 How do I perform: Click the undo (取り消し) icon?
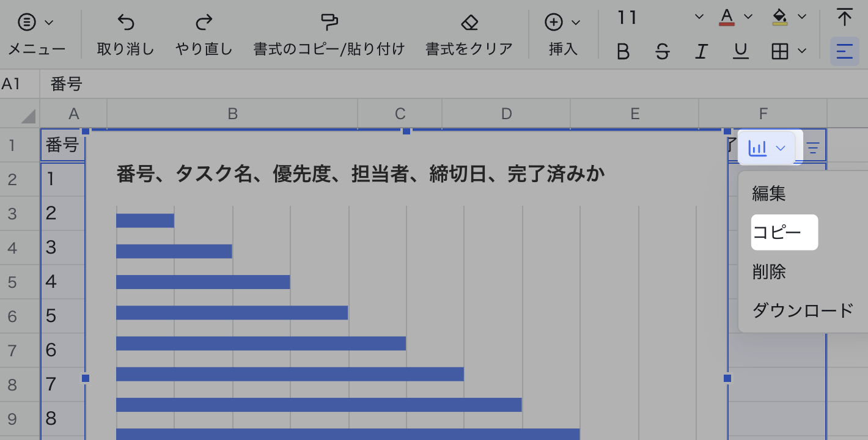[x=125, y=23]
